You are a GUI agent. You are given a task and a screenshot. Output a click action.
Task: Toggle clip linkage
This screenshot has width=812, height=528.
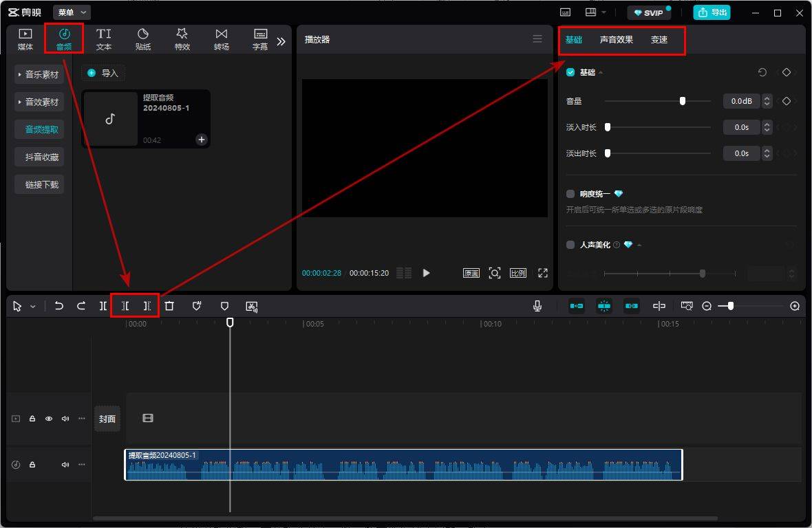click(x=631, y=306)
